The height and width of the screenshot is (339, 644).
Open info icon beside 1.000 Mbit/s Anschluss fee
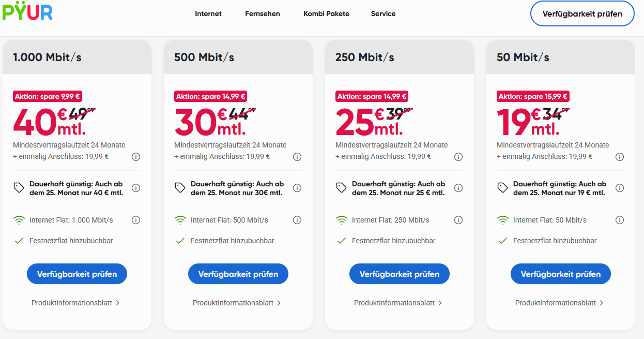click(x=136, y=157)
